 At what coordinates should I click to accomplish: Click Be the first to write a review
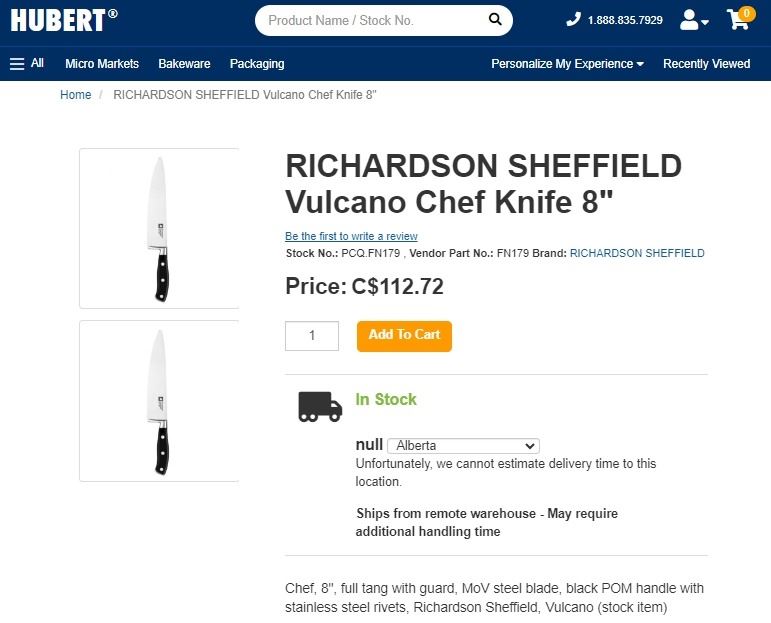(351, 236)
